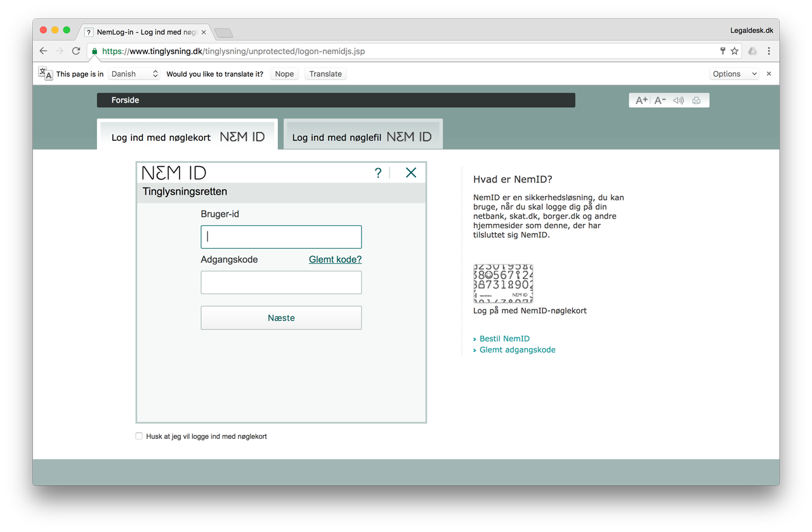Click the Legaldesk.dk profile label

[x=752, y=30]
